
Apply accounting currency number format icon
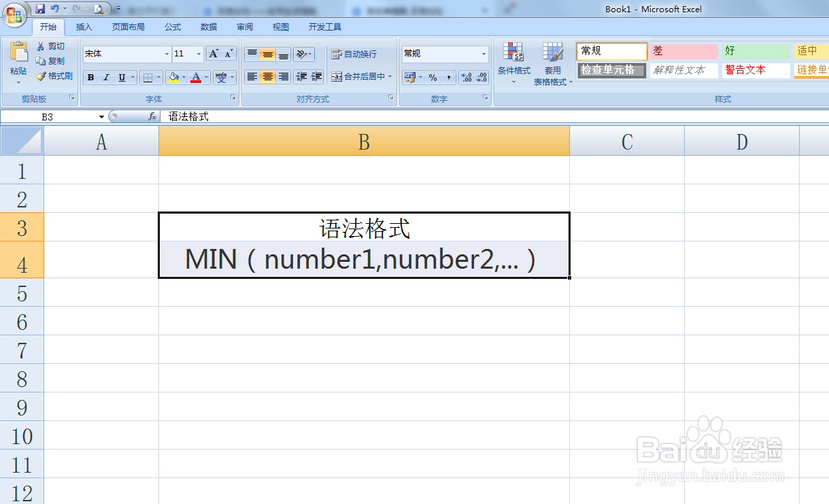409,78
